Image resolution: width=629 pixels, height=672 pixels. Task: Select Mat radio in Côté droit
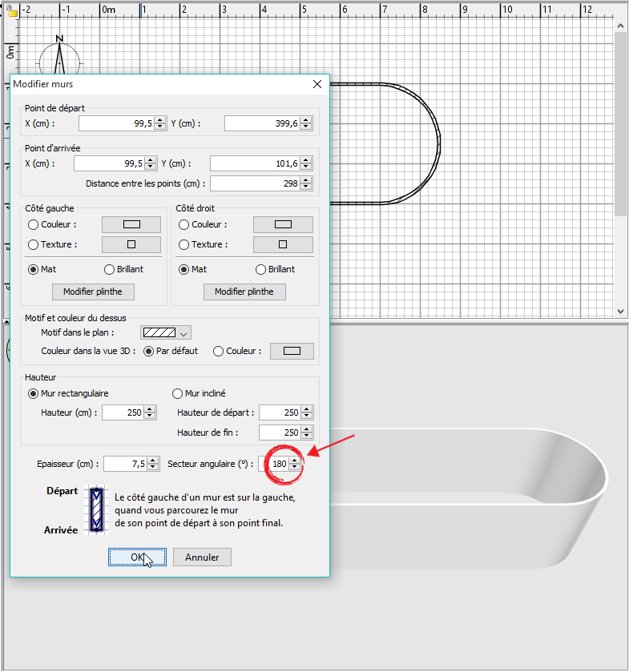click(x=184, y=270)
